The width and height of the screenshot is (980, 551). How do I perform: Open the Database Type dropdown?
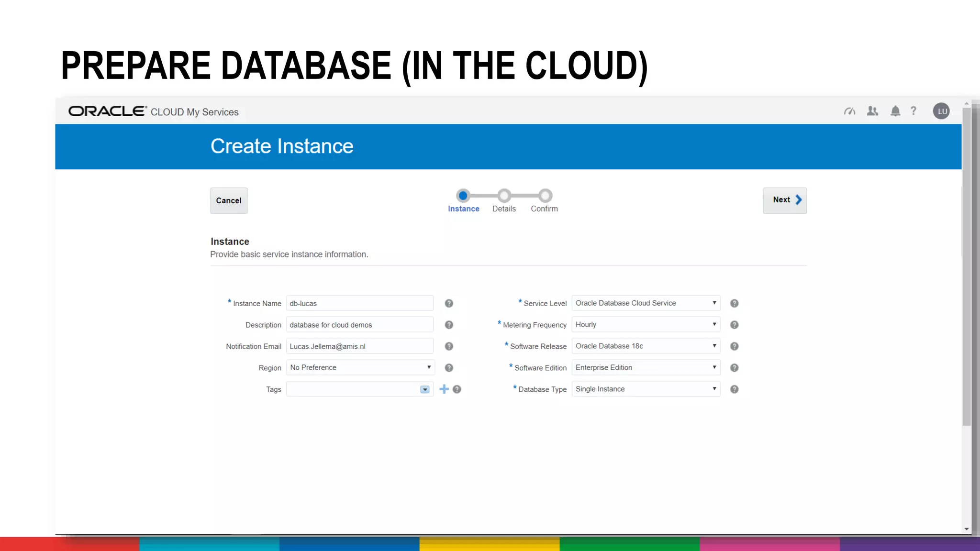click(x=646, y=389)
